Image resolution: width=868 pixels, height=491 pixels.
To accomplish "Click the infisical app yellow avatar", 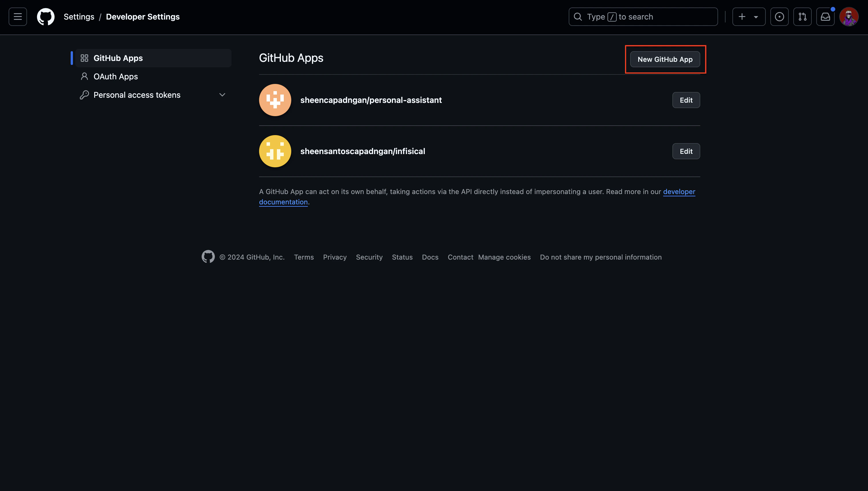I will (275, 151).
